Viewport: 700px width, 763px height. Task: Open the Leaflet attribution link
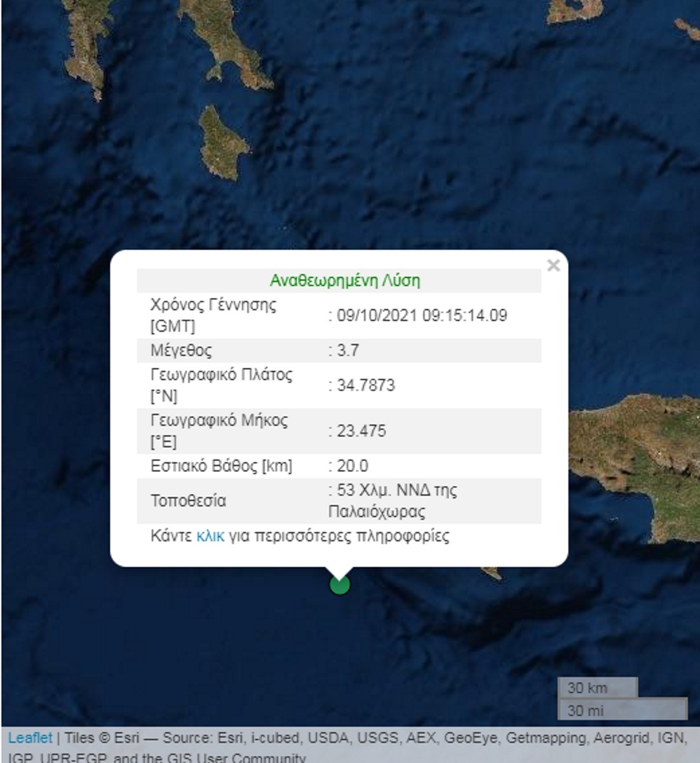(x=30, y=738)
